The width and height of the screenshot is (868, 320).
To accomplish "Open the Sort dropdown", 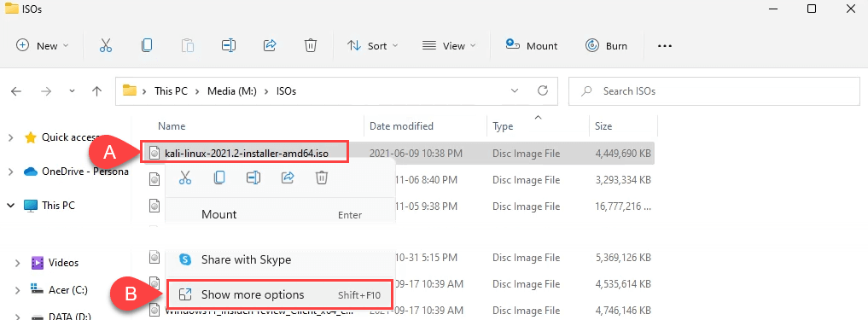I will point(372,46).
